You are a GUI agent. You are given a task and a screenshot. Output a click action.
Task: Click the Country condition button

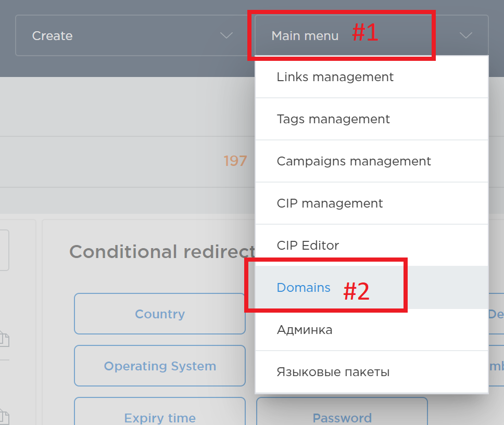(160, 314)
